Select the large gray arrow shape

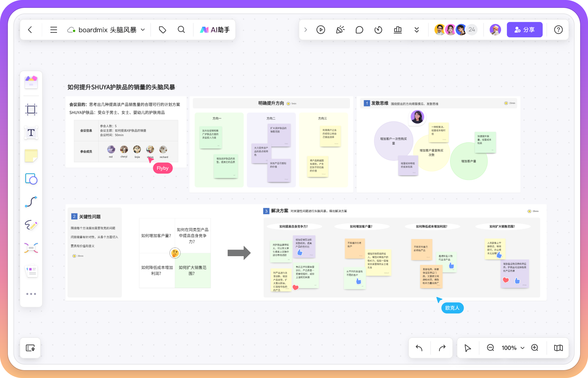pos(239,253)
